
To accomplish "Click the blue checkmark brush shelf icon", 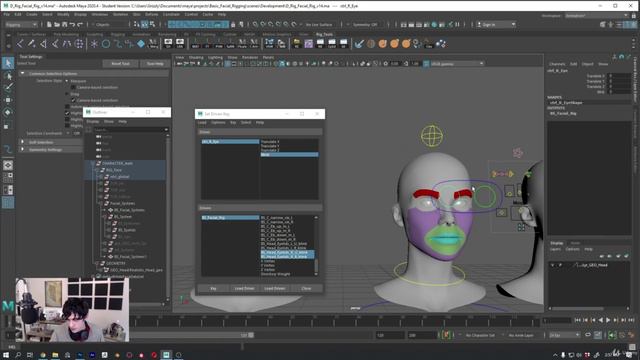I will 359,44.
